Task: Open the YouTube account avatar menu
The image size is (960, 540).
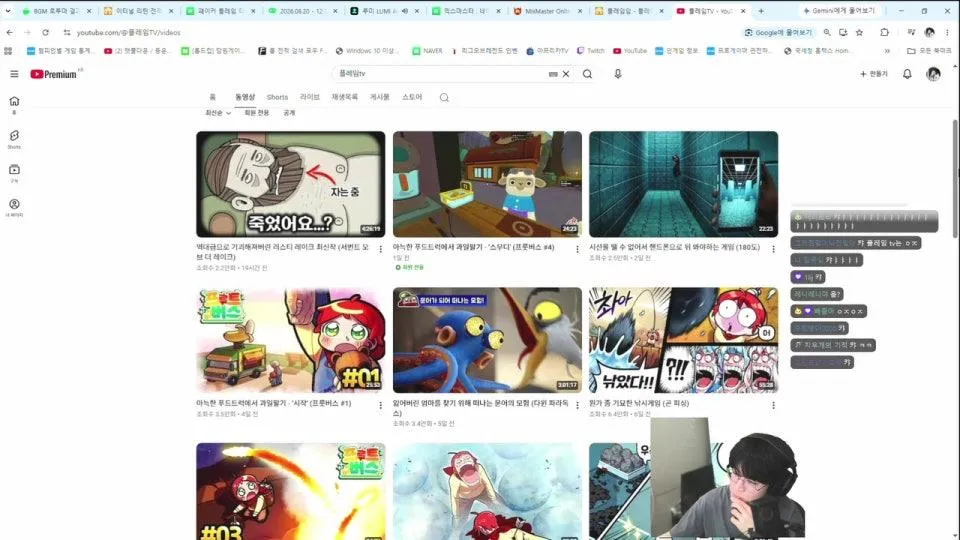Action: pos(933,74)
